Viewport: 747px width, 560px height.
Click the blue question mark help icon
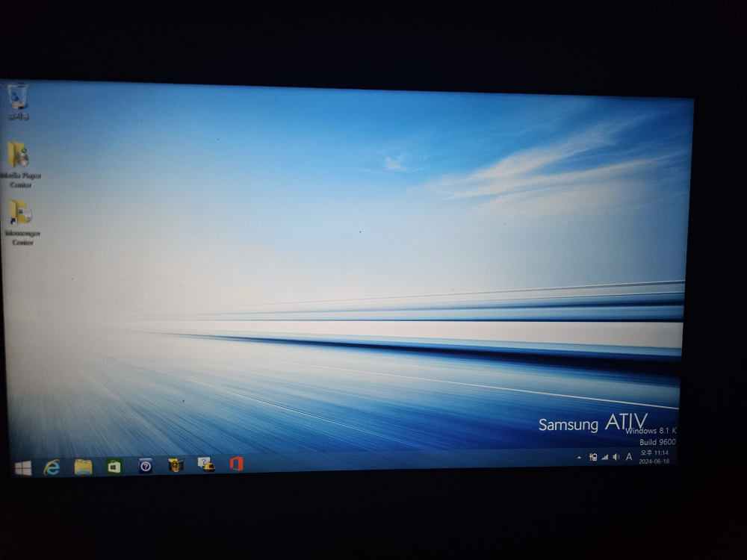pos(146,466)
